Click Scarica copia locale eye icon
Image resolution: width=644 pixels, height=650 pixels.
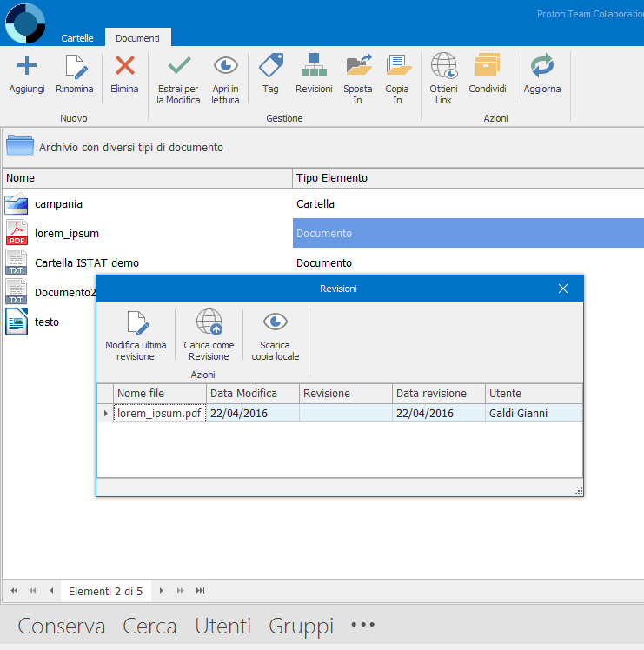coord(276,322)
